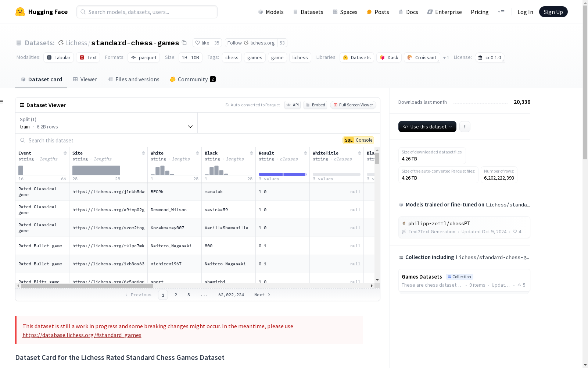Click the Sign Up button

(553, 12)
